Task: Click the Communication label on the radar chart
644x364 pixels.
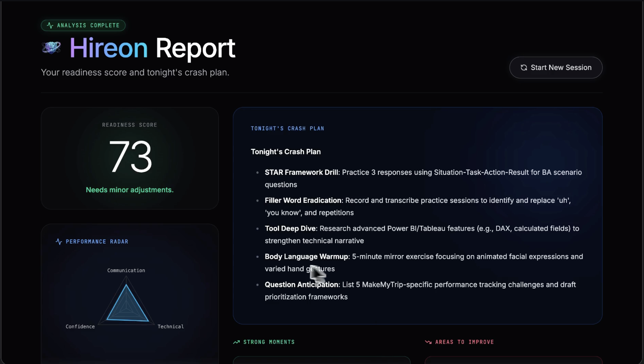Action: click(x=126, y=270)
